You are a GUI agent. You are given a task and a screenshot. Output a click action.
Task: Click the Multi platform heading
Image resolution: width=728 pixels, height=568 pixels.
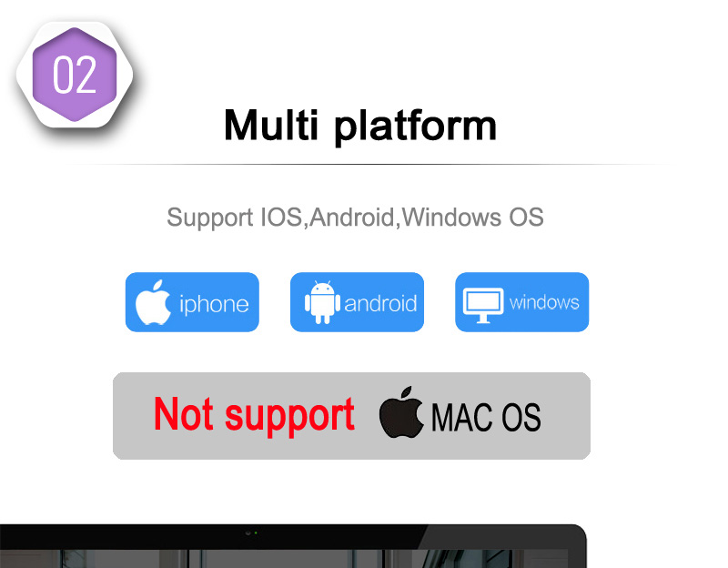[x=360, y=127]
